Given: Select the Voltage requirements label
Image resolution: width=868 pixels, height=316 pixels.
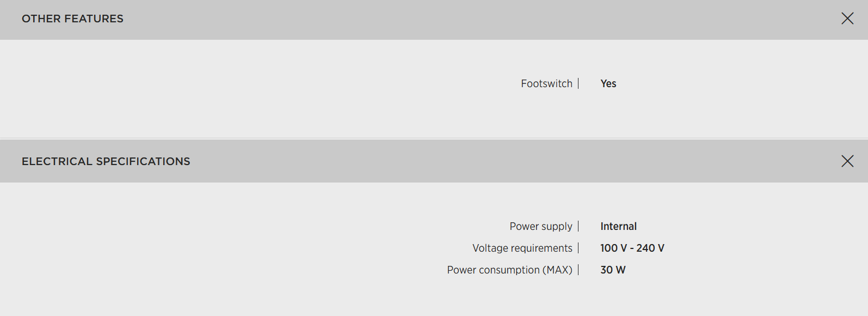Looking at the screenshot, I should click(x=522, y=248).
